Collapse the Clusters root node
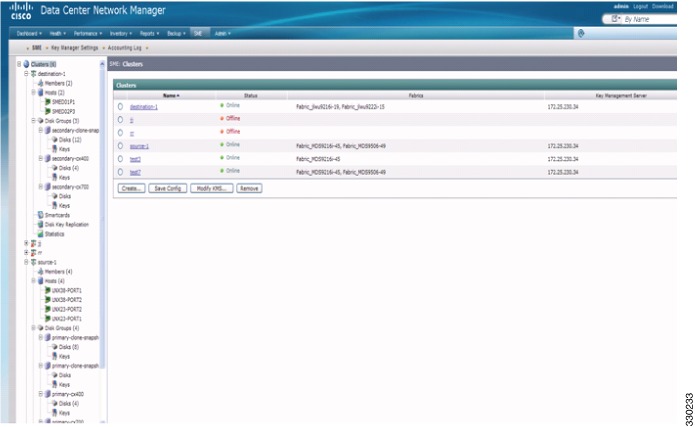695x427 pixels. 19,64
